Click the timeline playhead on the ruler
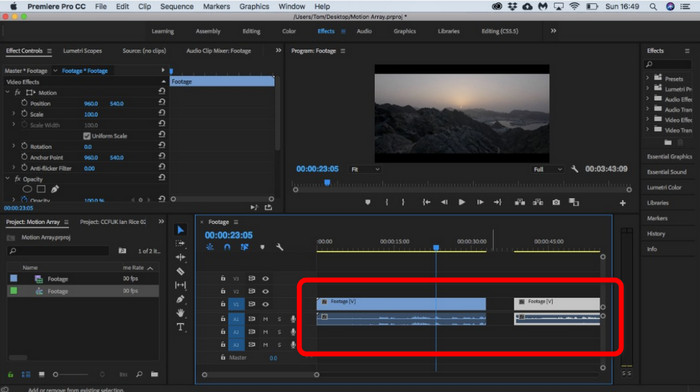The image size is (700, 392). coord(436,247)
